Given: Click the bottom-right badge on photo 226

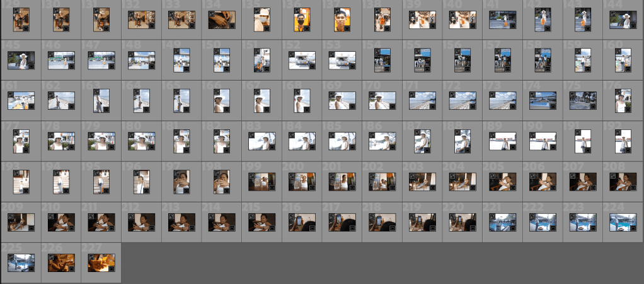Looking at the screenshot, I should click(71, 268).
